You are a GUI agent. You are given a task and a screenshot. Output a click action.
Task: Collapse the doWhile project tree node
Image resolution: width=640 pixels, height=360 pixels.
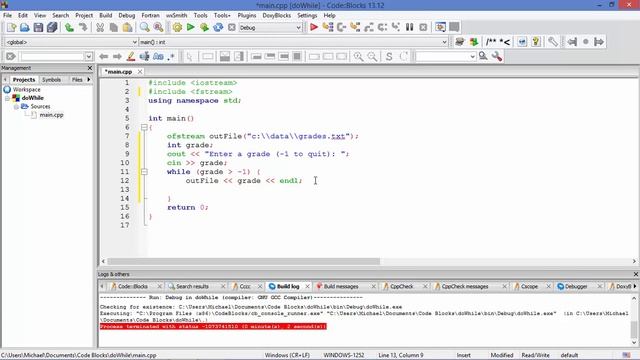[x=7, y=98]
